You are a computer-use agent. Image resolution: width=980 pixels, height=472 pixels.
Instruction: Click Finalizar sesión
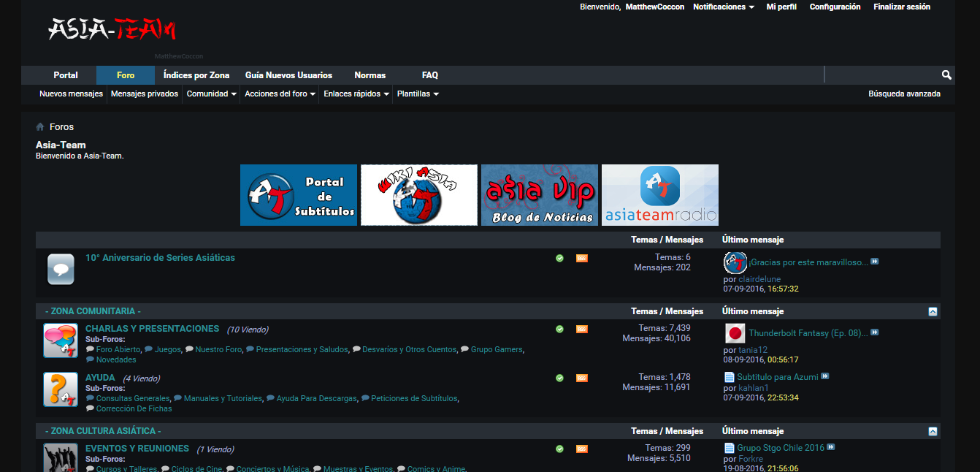[x=902, y=7]
